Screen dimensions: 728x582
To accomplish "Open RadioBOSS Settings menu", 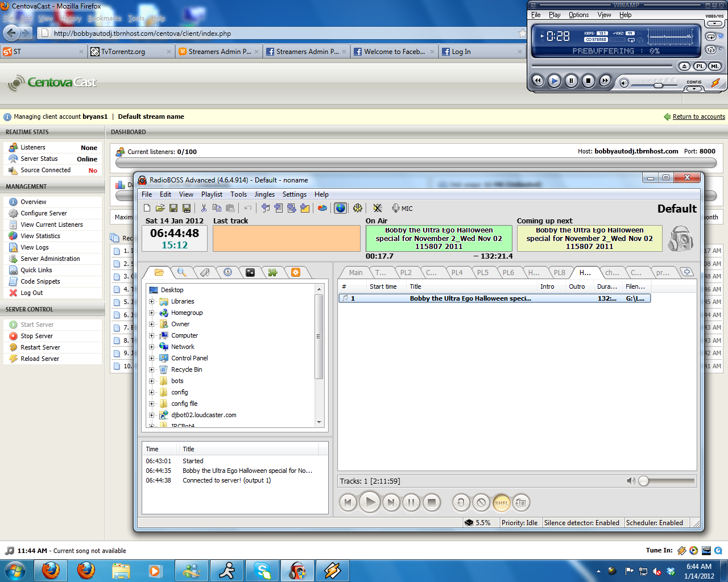I will pos(295,194).
